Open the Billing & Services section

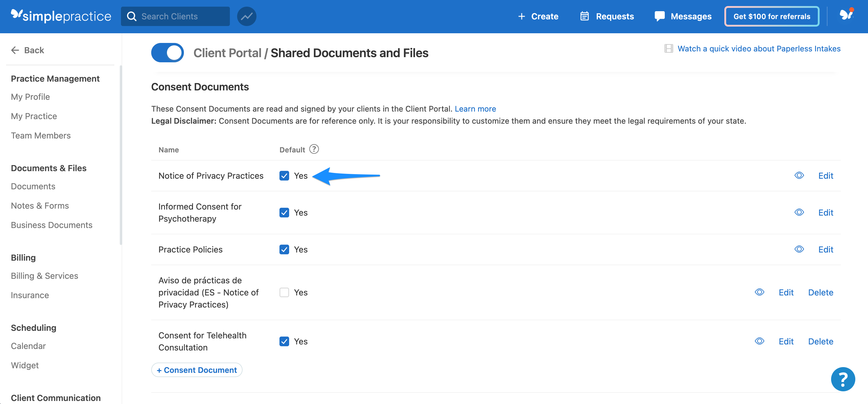[44, 275]
